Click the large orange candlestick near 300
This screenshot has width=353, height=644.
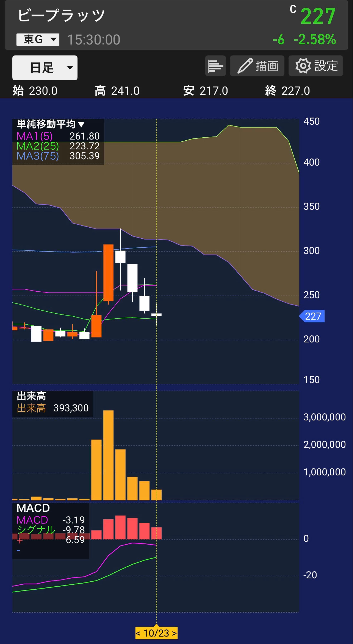[x=108, y=273]
